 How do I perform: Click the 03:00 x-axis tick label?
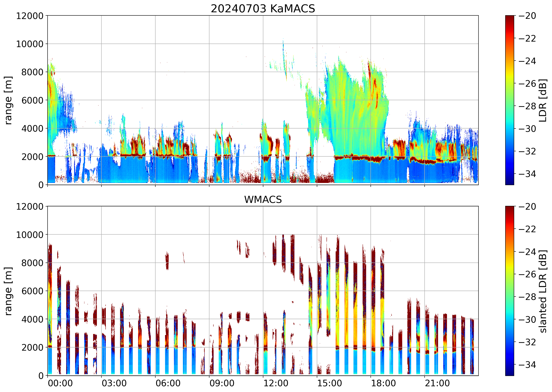(114, 383)
